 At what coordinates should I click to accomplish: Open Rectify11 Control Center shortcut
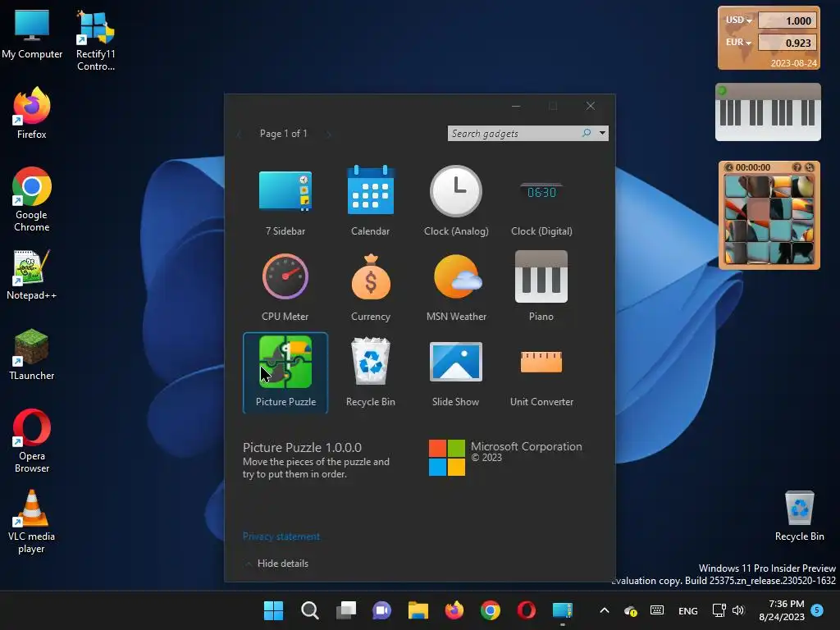[x=95, y=40]
